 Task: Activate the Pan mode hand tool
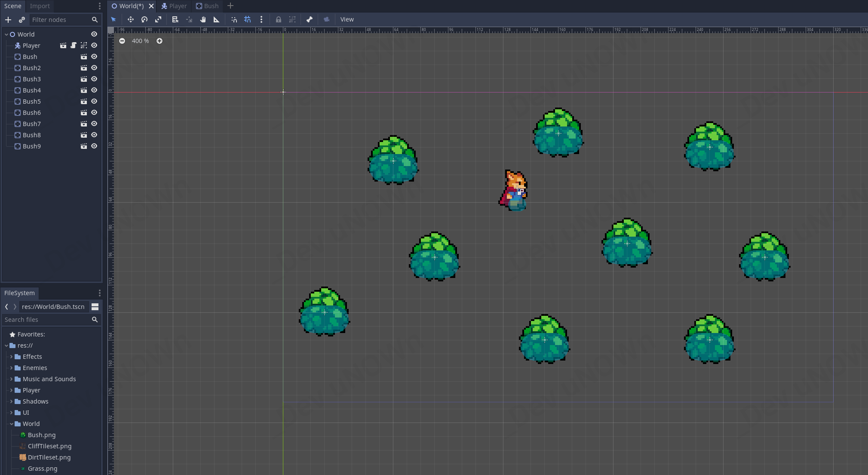pyautogui.click(x=203, y=19)
